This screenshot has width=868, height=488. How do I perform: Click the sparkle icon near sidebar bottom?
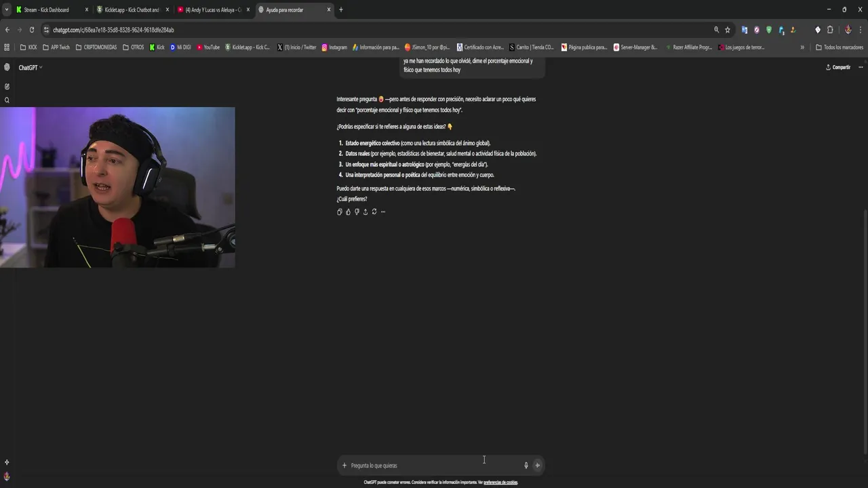tap(7, 462)
